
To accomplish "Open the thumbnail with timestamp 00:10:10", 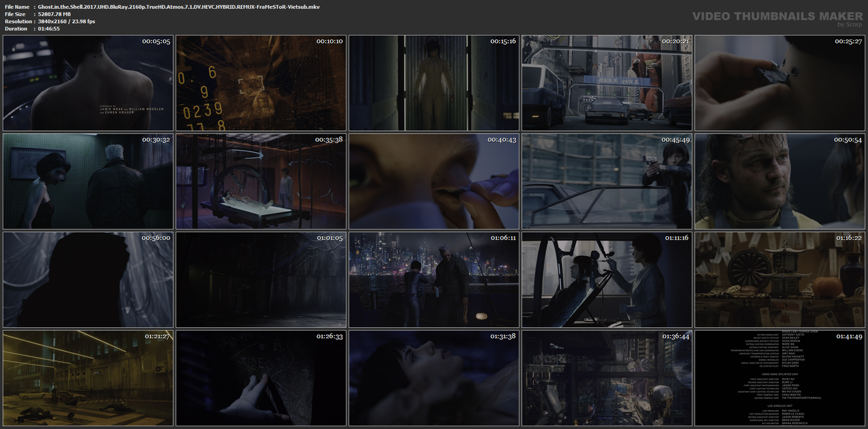I will tap(261, 83).
